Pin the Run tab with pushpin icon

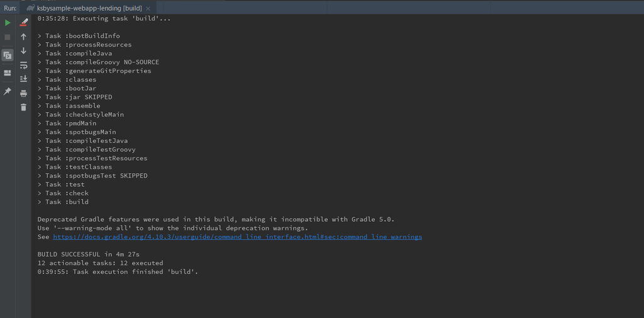click(8, 91)
